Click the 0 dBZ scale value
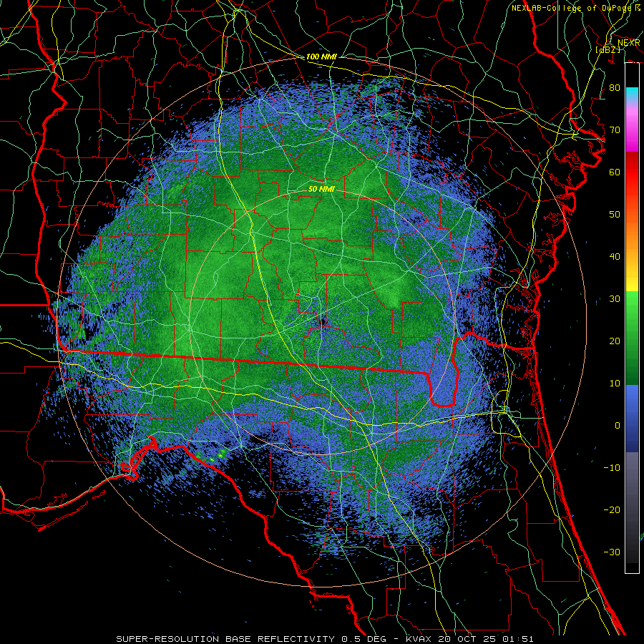Screen dimensions: 644x644 (618, 426)
